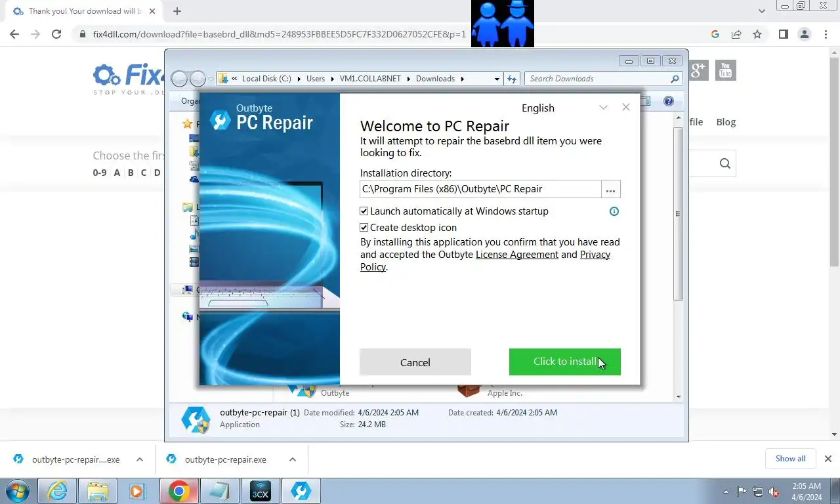Open Explorer address bar history dropdown
The width and height of the screenshot is (840, 504).
497,79
